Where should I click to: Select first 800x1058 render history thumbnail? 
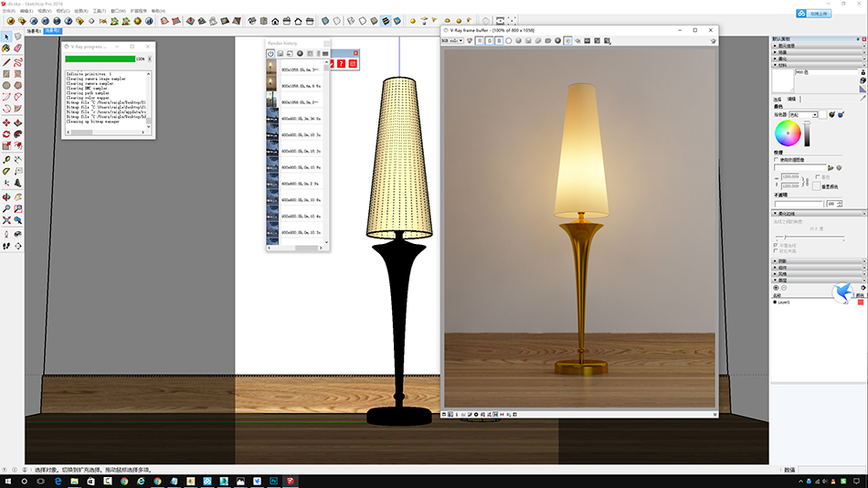[x=271, y=69]
